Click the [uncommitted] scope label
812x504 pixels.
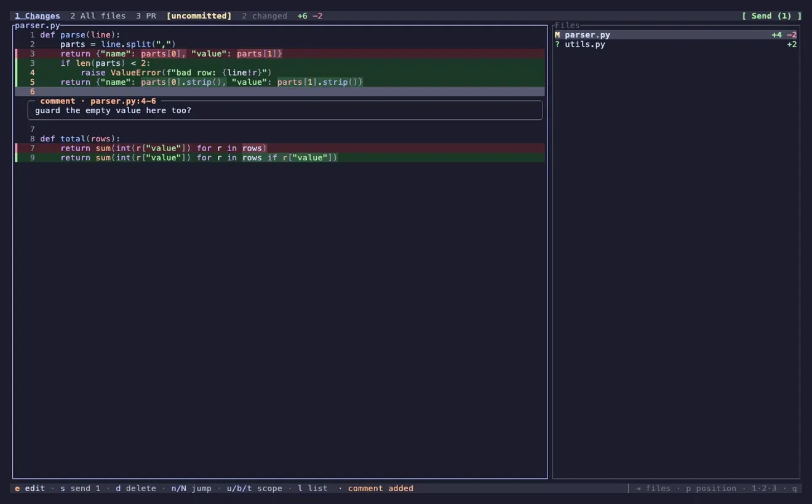coord(199,16)
